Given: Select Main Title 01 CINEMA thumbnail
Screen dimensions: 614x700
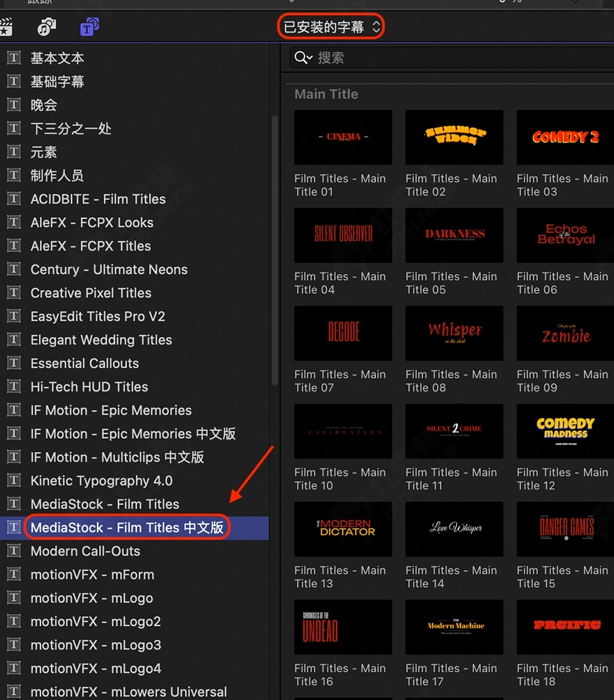Looking at the screenshot, I should coord(343,138).
